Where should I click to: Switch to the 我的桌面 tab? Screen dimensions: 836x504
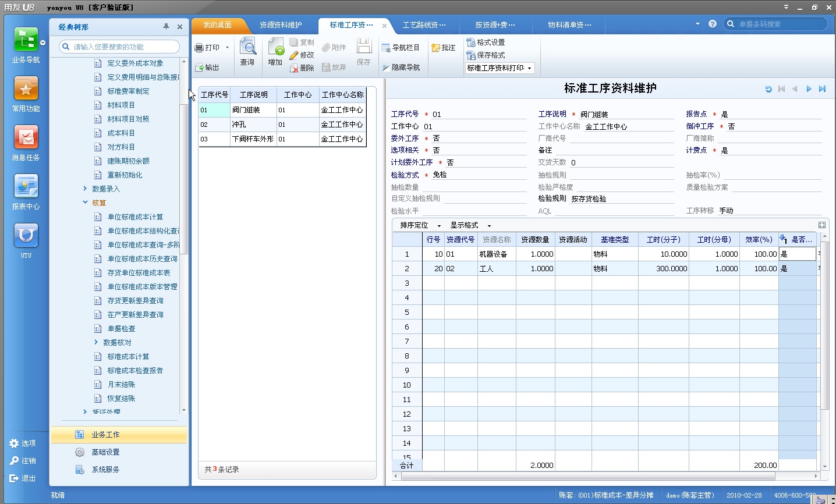point(218,25)
